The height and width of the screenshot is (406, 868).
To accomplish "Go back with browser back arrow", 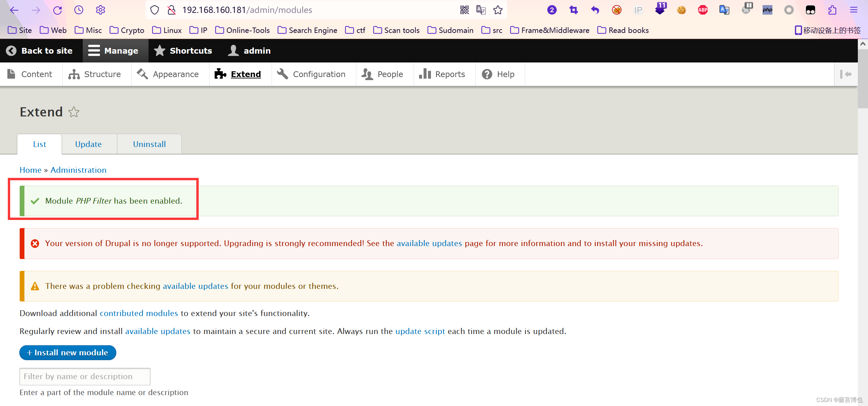I will (14, 10).
